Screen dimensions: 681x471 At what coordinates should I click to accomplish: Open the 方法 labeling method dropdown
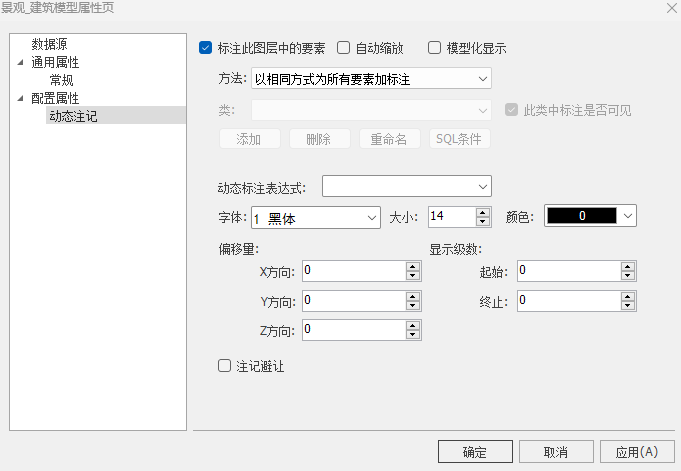(x=371, y=78)
